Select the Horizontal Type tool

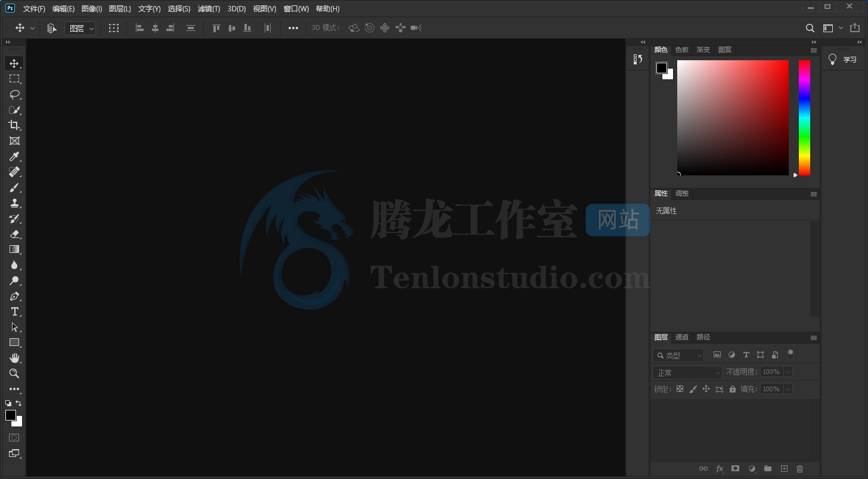tap(14, 311)
